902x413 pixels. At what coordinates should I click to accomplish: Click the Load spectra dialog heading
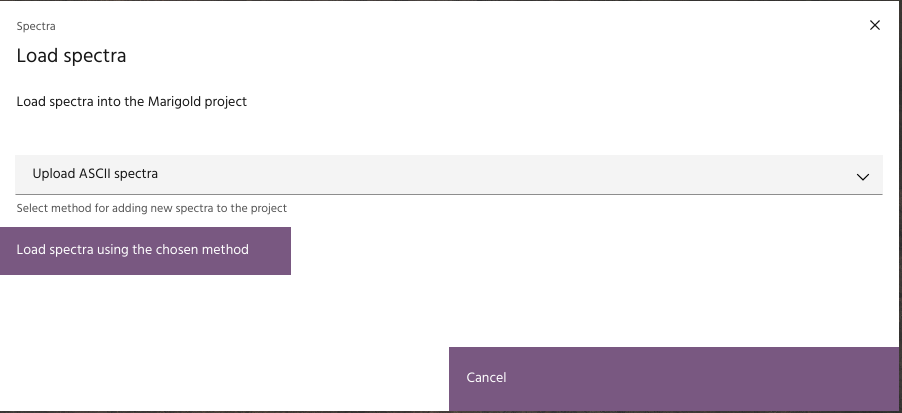pyautogui.click(x=71, y=56)
